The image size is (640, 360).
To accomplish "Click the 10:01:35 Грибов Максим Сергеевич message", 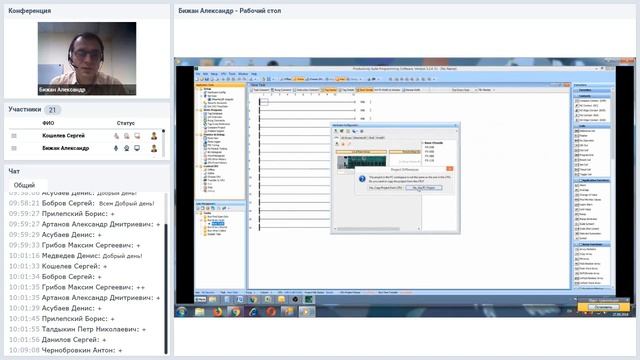I will pyautogui.click(x=77, y=287).
